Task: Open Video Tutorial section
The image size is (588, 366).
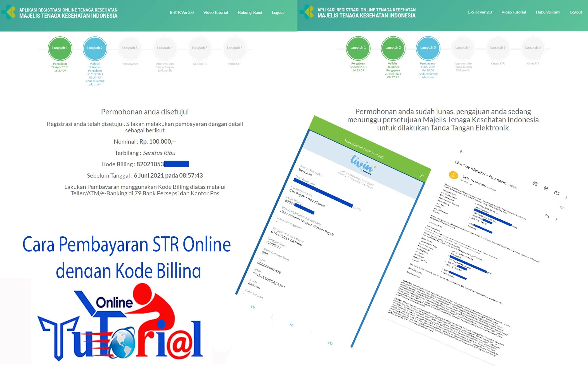Action: pos(216,11)
